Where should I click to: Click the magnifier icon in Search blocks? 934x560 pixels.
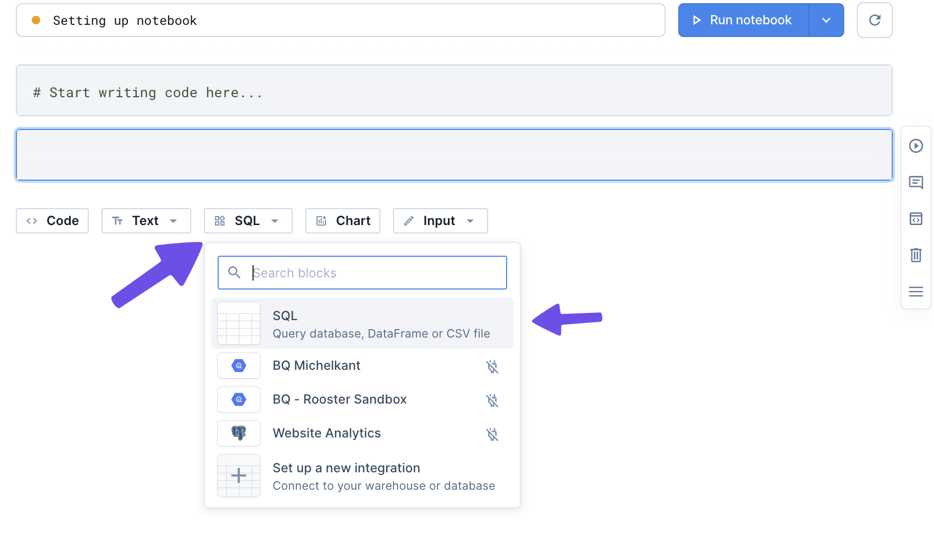tap(234, 273)
